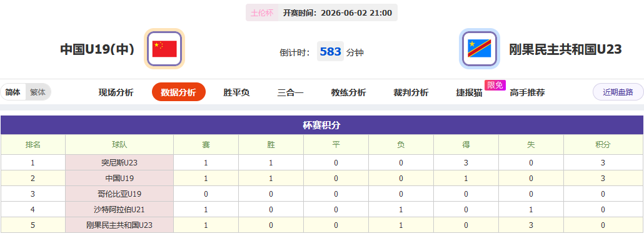Open the 现场分析 tab
The image size is (644, 236).
[116, 92]
